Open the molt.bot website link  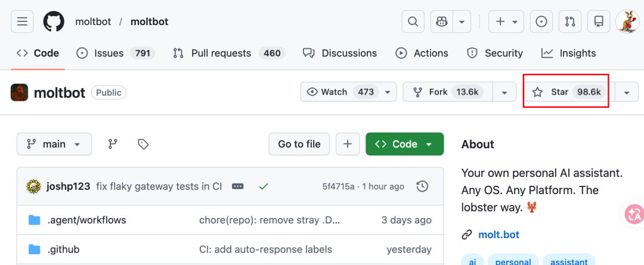pos(499,235)
